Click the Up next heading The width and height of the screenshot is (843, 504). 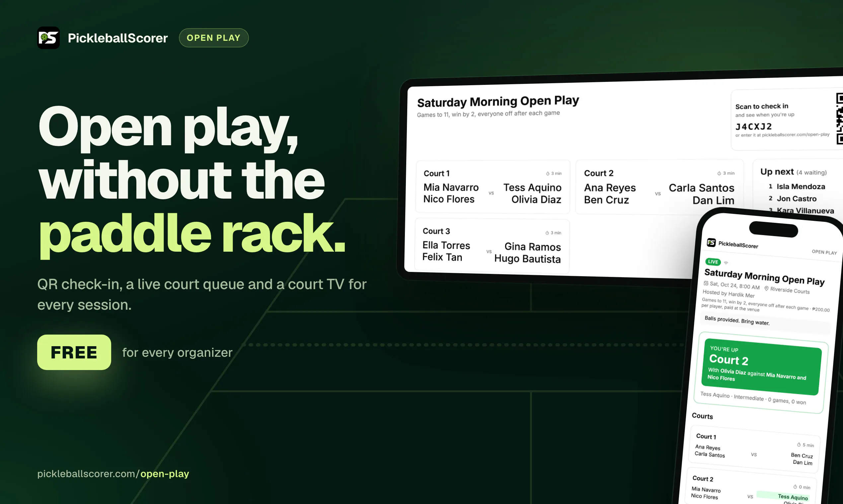777,171
